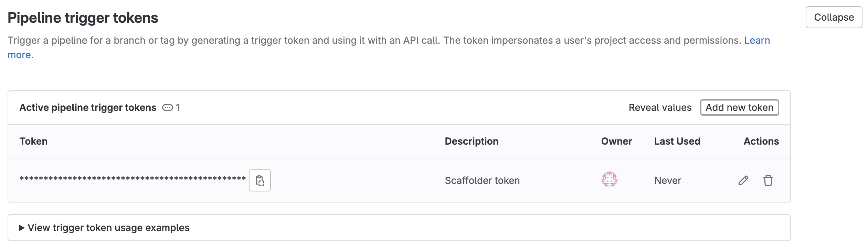Click the Active pipeline trigger tokens title

[x=88, y=108]
